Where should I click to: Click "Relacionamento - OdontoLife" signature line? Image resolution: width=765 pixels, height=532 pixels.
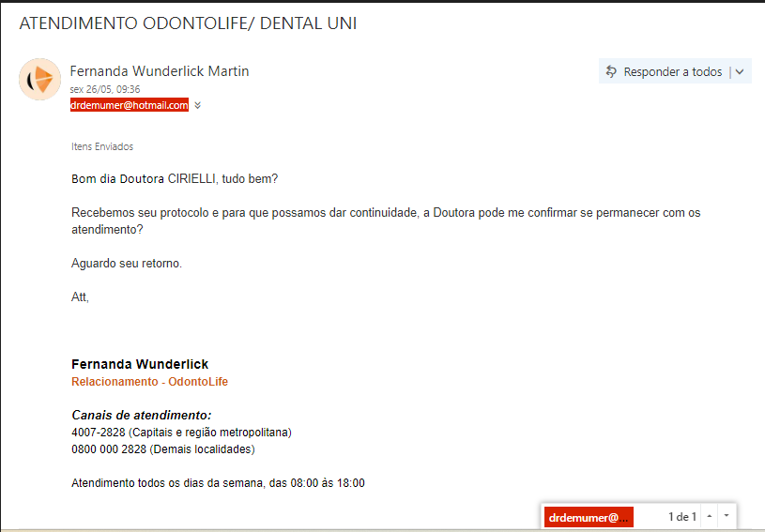coord(150,381)
